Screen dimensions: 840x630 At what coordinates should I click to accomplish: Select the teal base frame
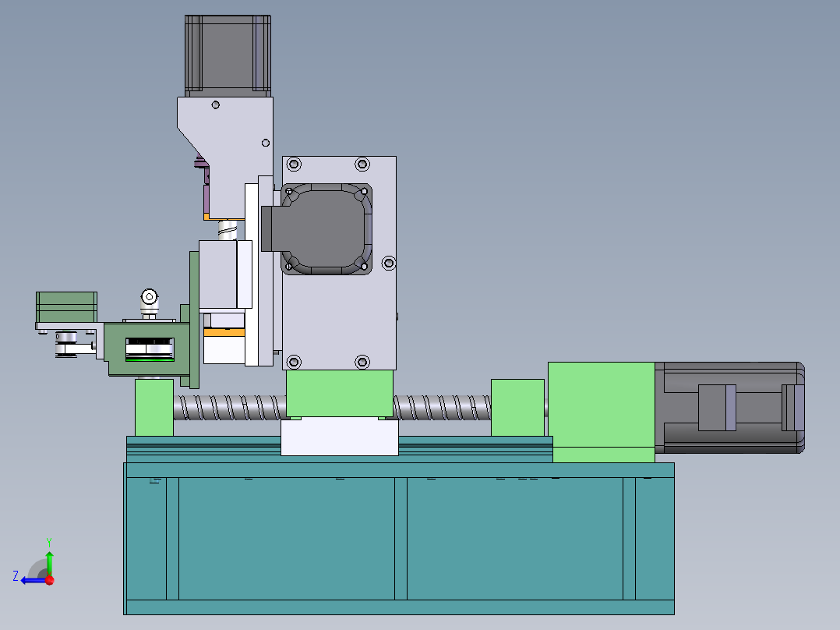[399, 538]
